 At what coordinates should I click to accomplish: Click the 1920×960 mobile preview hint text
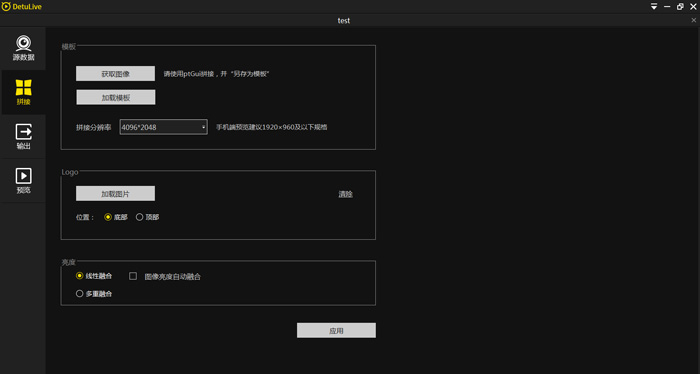pos(271,127)
